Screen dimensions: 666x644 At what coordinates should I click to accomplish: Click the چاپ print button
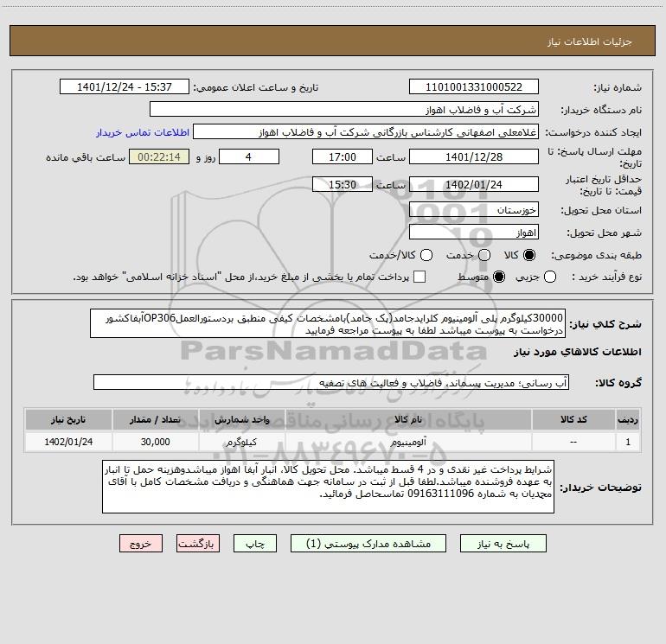click(x=255, y=544)
